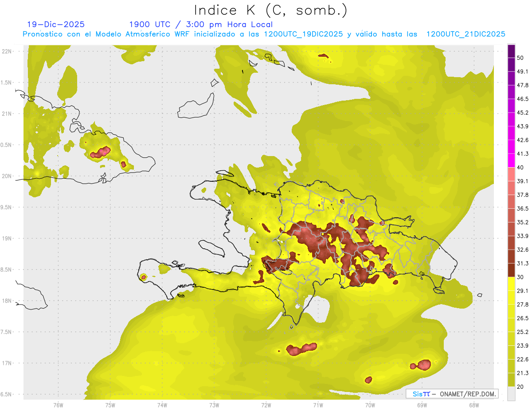The height and width of the screenshot is (411, 532).
Task: Click the "1.5N" latitude label
Action: click(7, 82)
